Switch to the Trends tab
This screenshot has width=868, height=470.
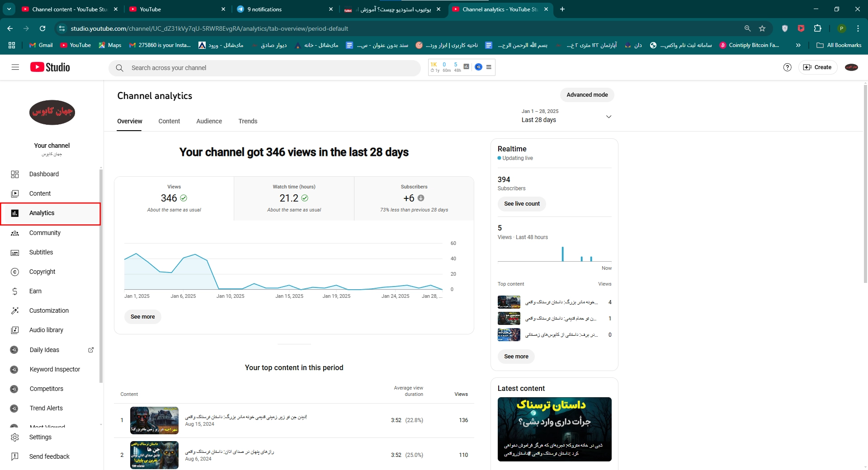coord(248,121)
